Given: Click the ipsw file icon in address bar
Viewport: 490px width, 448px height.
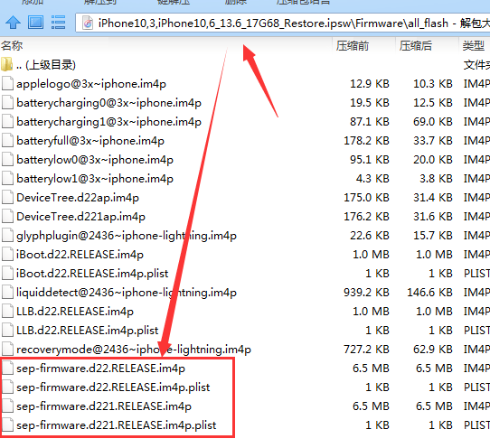Looking at the screenshot, I should coord(88,23).
